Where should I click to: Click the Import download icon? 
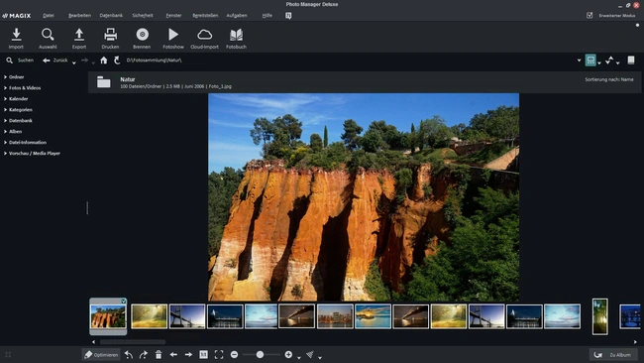click(x=16, y=35)
